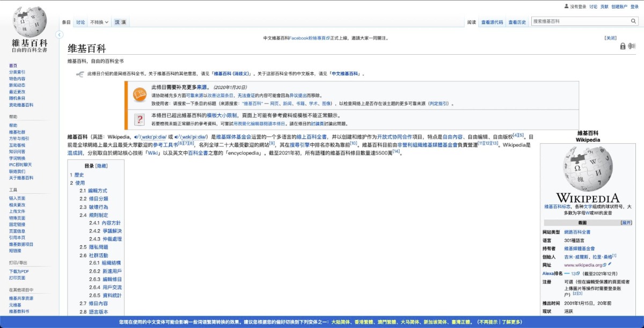Jump to contents entry 2.1 編輯方式
The height and width of the screenshot is (328, 644).
click(x=93, y=191)
